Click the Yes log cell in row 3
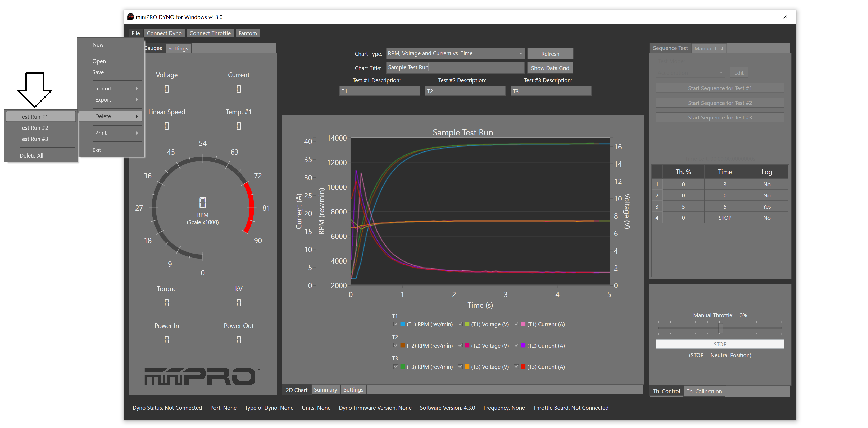The image size is (868, 428). 767,207
